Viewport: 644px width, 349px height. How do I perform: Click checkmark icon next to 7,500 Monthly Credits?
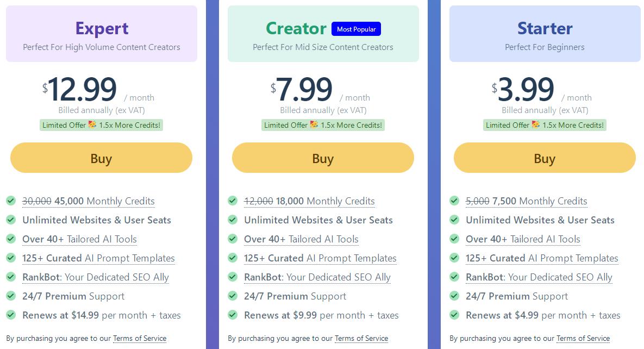[x=454, y=201]
